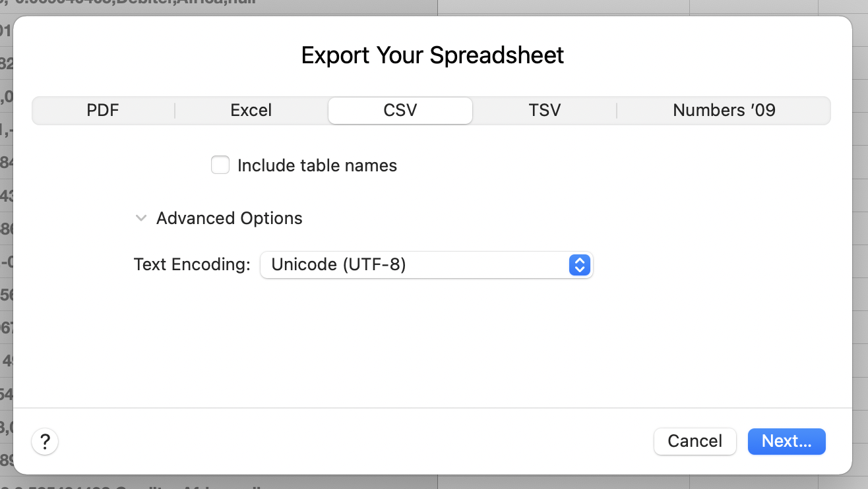This screenshot has height=489, width=868.
Task: Switch to the TSV export tab
Action: [544, 110]
